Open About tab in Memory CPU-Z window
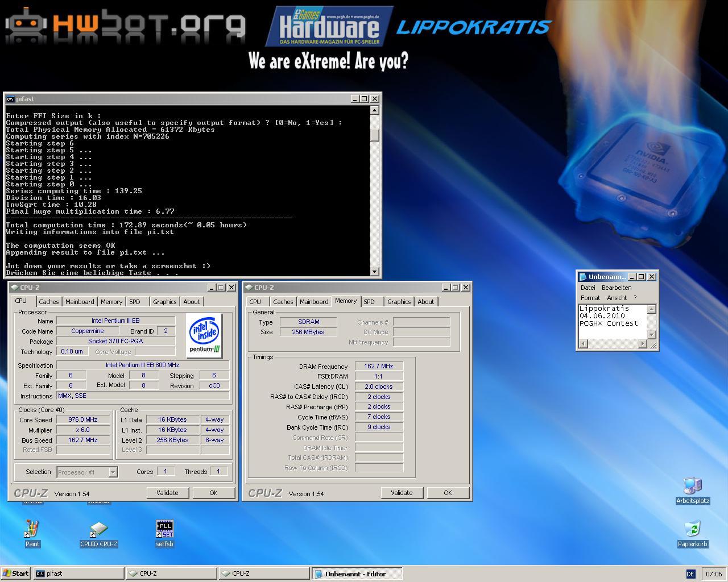Image resolution: width=728 pixels, height=582 pixels. [x=426, y=302]
